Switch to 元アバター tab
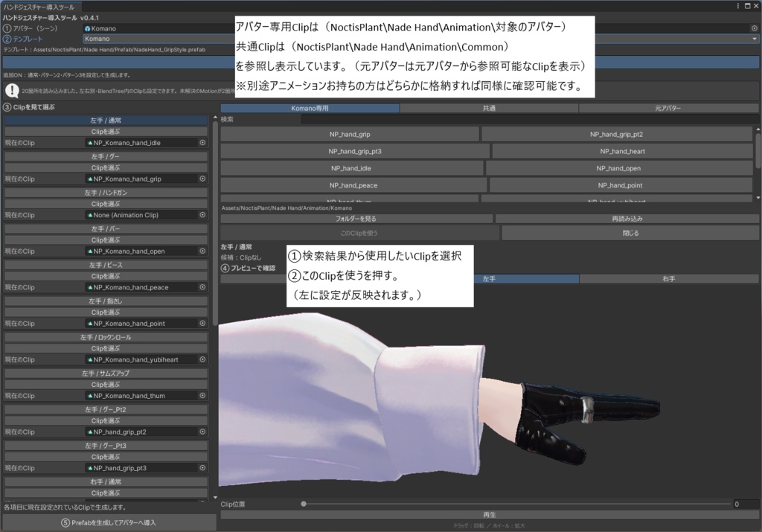 [668, 109]
